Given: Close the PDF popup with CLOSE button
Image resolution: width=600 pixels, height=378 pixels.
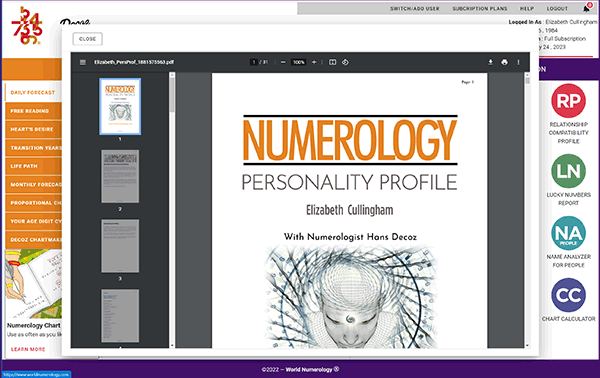Looking at the screenshot, I should point(87,39).
